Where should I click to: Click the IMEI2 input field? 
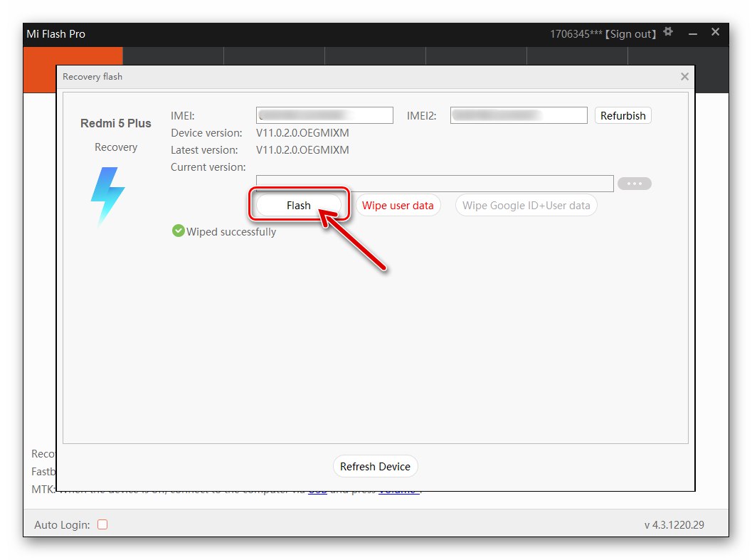click(x=519, y=115)
